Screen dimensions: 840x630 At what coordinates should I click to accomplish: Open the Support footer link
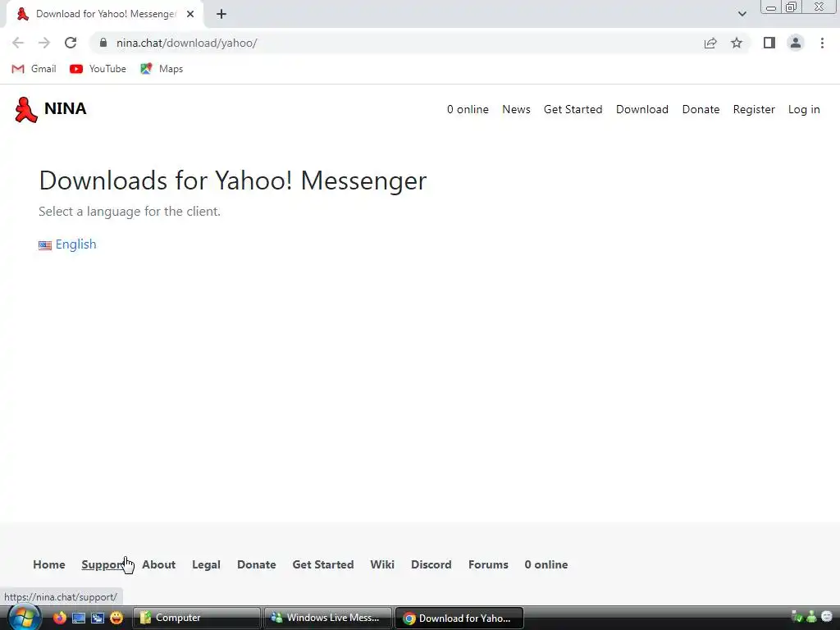tap(103, 564)
